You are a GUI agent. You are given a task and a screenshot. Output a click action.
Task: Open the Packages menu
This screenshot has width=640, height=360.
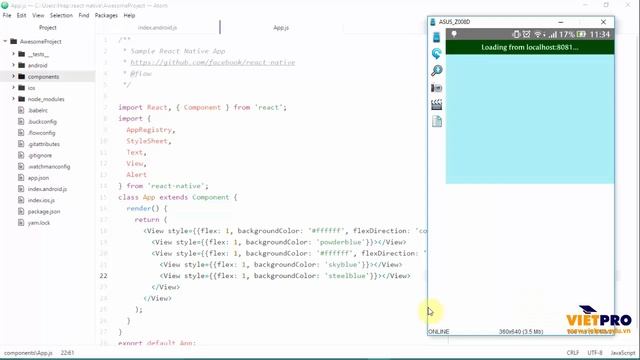point(106,16)
